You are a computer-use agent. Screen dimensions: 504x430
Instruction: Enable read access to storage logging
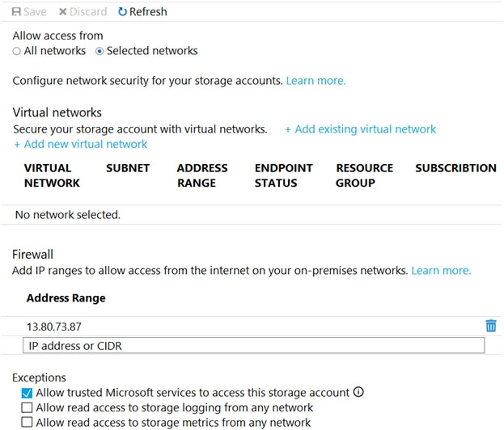coord(28,407)
